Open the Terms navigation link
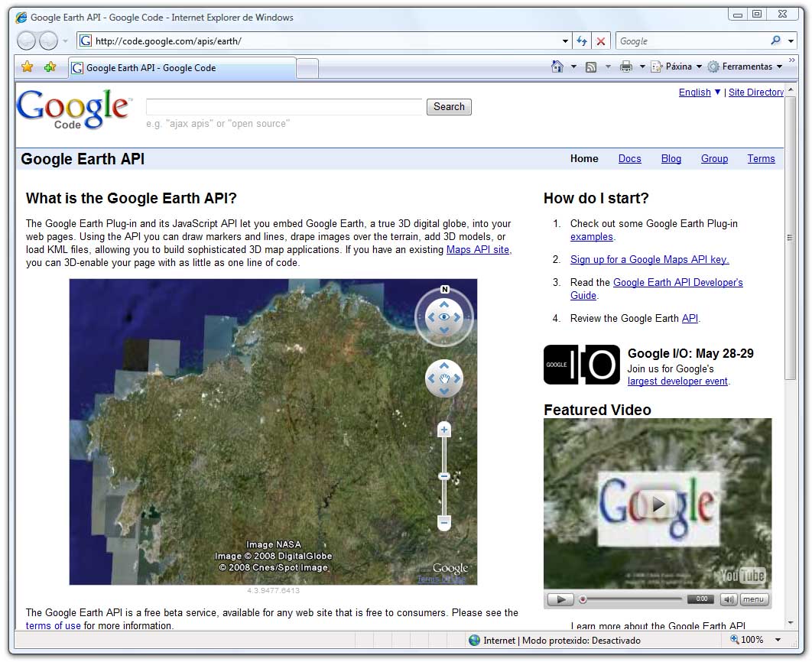Viewport: 812px width, 662px height. (761, 158)
